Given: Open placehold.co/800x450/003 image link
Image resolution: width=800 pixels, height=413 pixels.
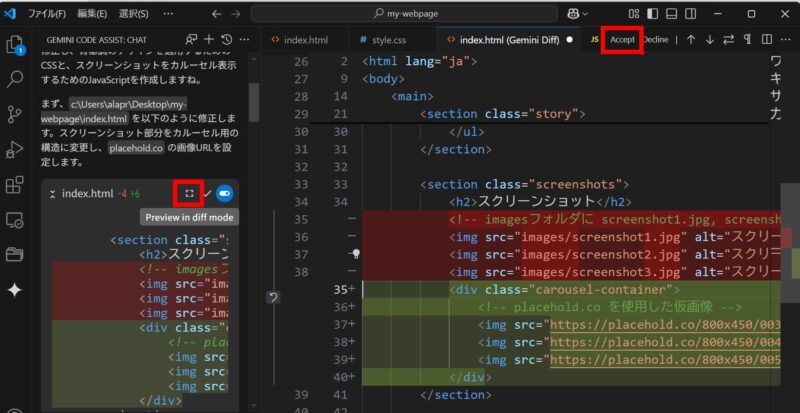Looking at the screenshot, I should 665,325.
